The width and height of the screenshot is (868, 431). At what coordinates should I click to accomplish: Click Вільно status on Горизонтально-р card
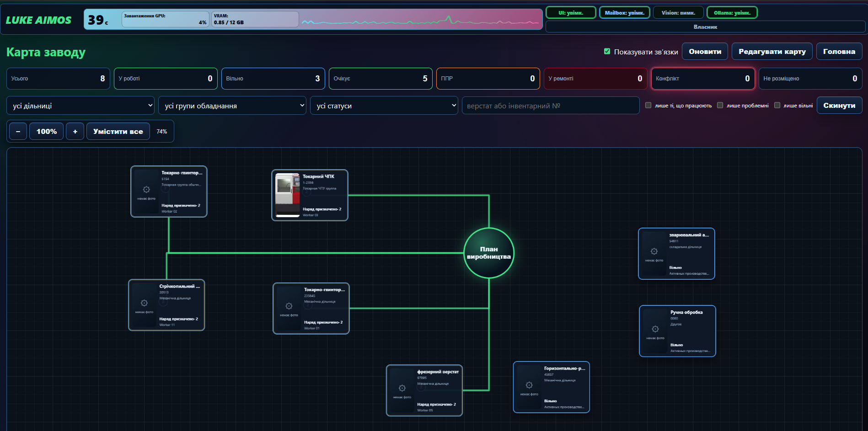[550, 401]
